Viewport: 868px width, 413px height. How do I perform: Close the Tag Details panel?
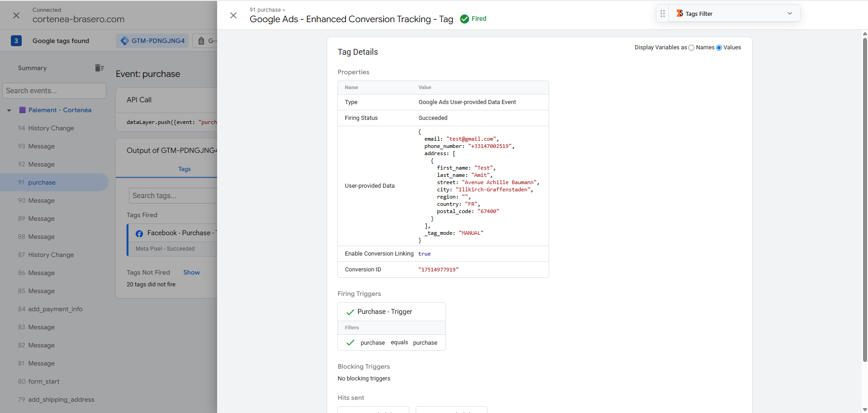(x=233, y=15)
